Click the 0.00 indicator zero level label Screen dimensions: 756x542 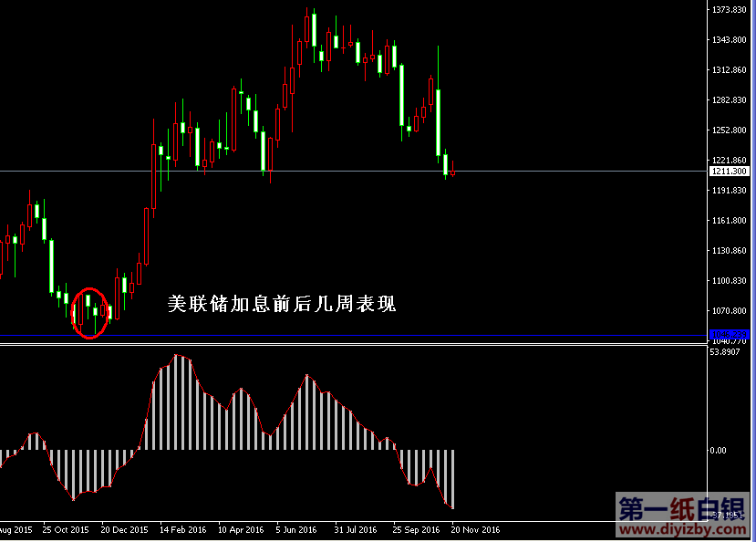(719, 450)
